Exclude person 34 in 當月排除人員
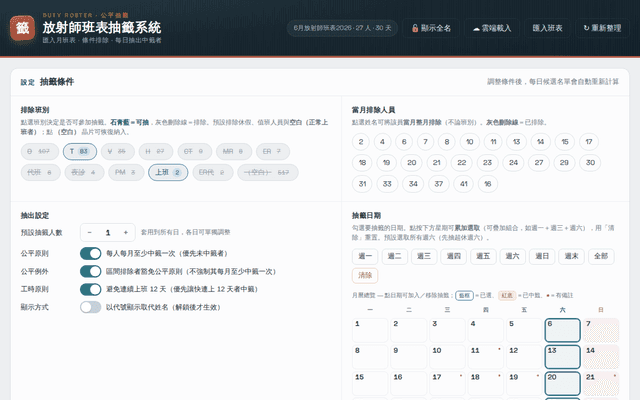 coord(413,184)
